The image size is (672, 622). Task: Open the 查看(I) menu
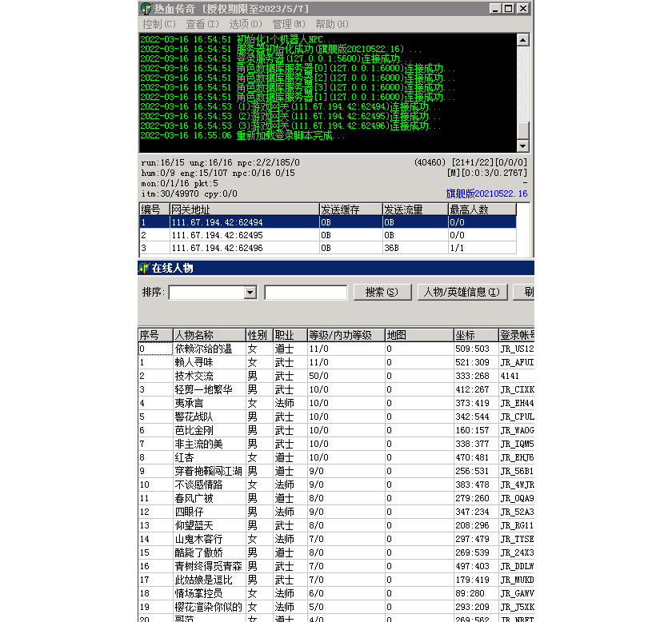(x=202, y=24)
